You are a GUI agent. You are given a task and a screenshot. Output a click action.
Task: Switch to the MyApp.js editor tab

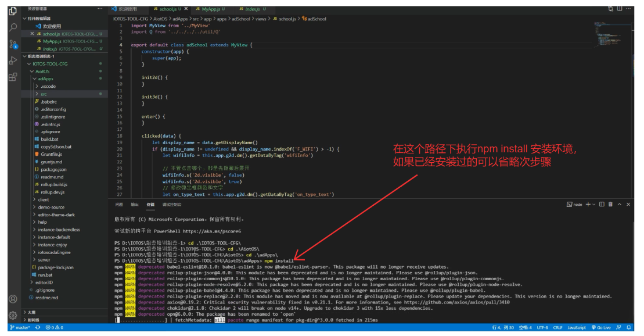pos(213,9)
